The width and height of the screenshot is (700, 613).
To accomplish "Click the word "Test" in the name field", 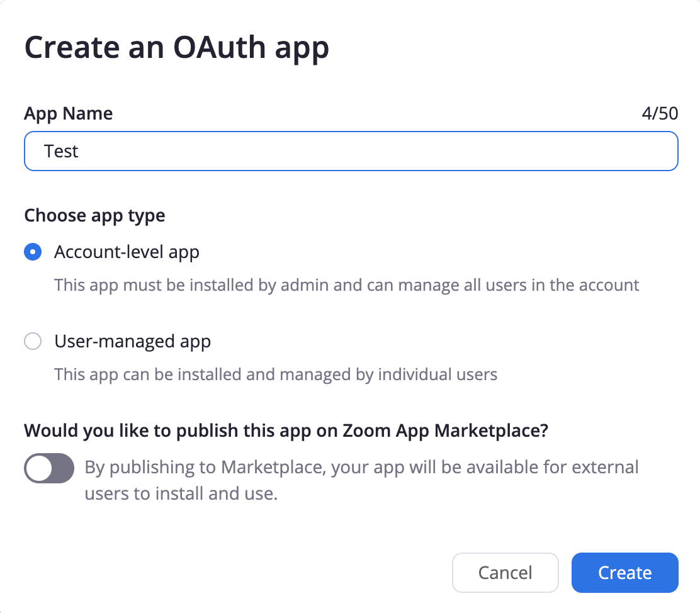I will [x=61, y=151].
